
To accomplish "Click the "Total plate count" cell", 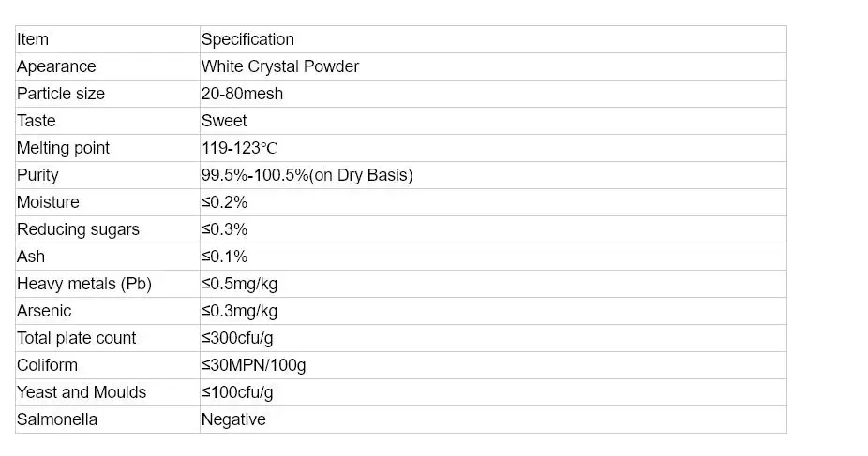I will 77,338.
